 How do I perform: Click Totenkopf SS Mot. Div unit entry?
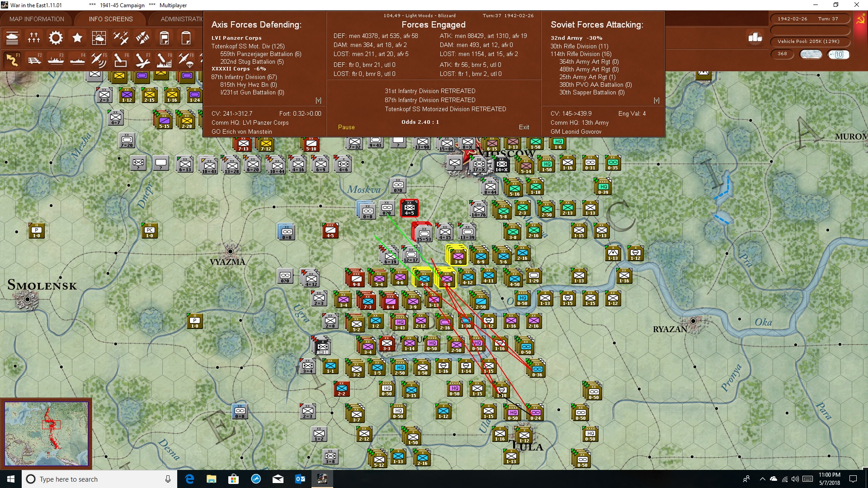[248, 46]
